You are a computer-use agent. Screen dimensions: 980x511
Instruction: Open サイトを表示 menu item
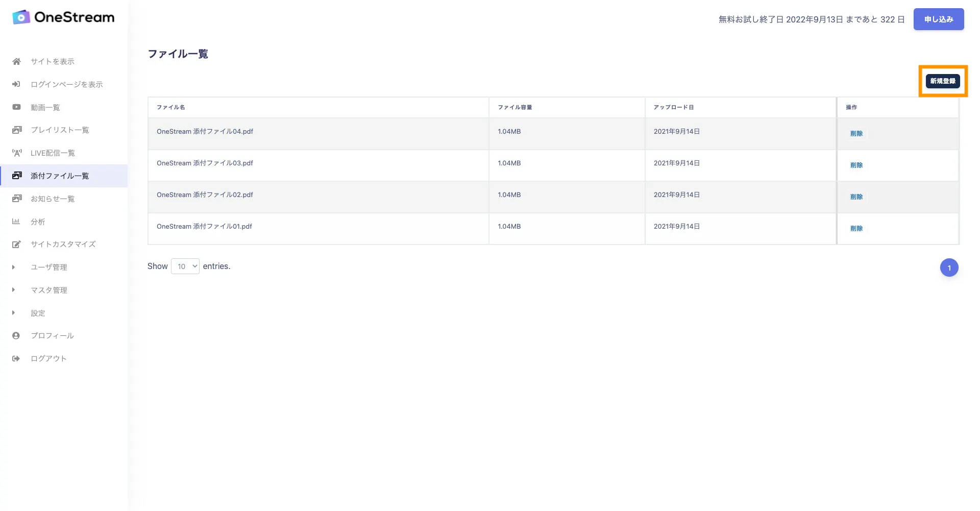pos(53,61)
